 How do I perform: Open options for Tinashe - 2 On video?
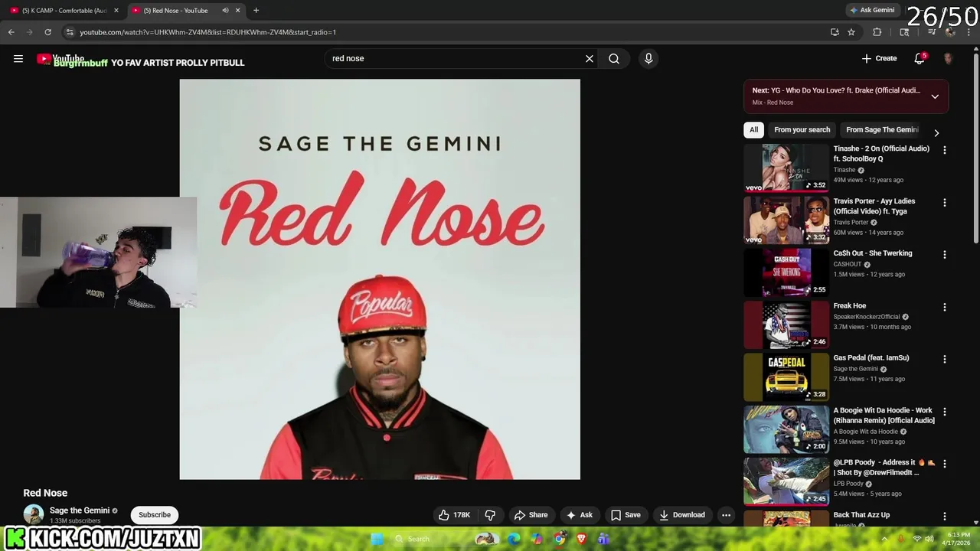pyautogui.click(x=944, y=151)
